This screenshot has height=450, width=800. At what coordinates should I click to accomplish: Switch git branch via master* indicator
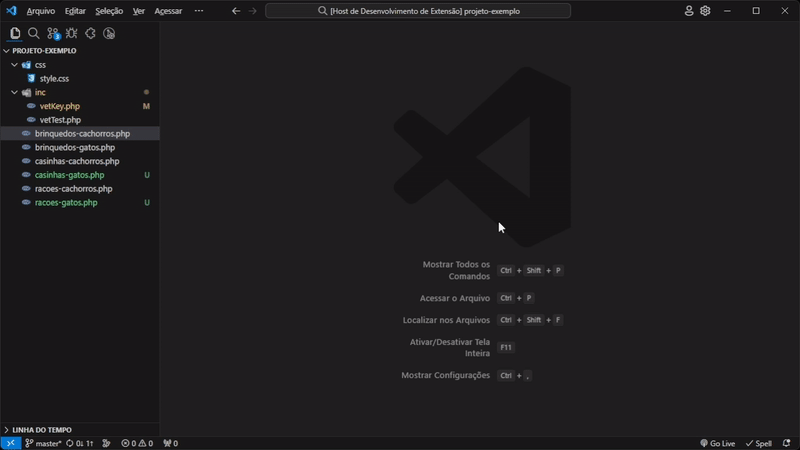click(43, 443)
